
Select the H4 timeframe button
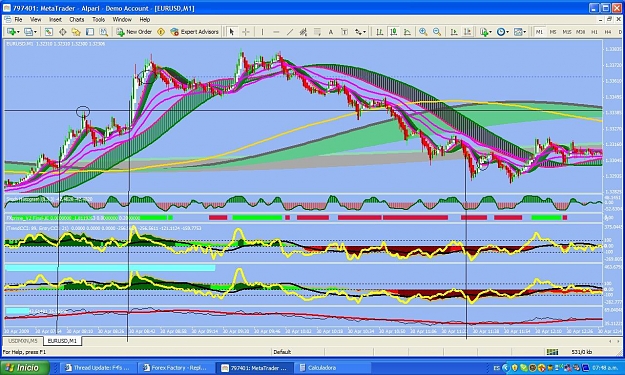coord(608,32)
